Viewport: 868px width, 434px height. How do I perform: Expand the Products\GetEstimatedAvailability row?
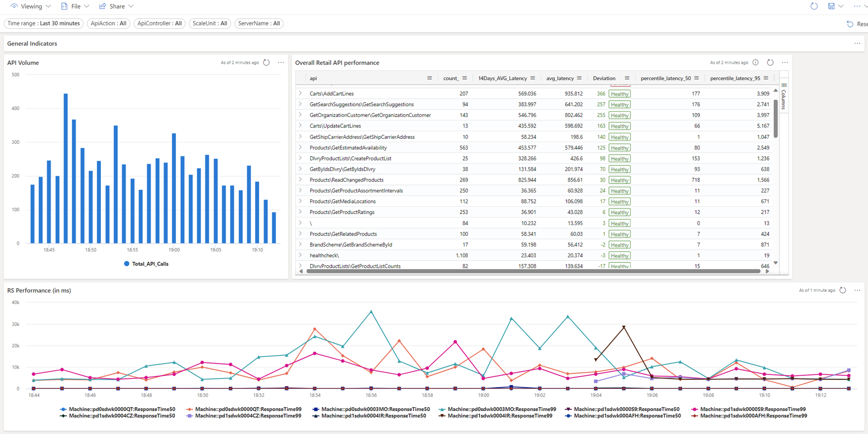click(x=300, y=148)
